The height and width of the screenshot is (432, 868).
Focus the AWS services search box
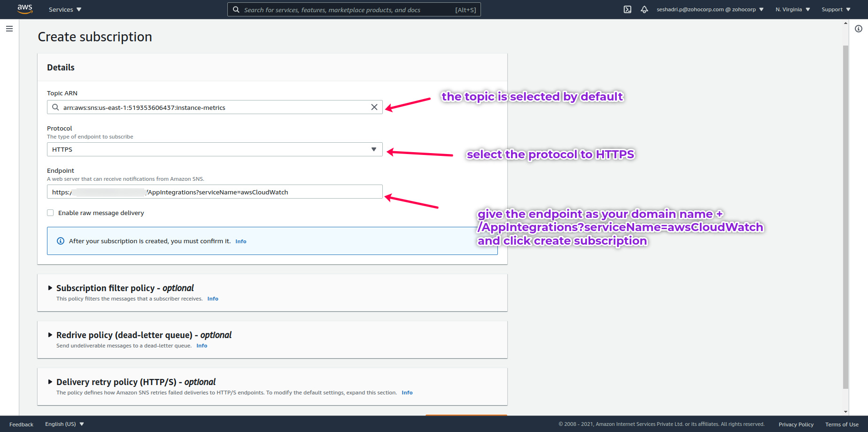[354, 9]
